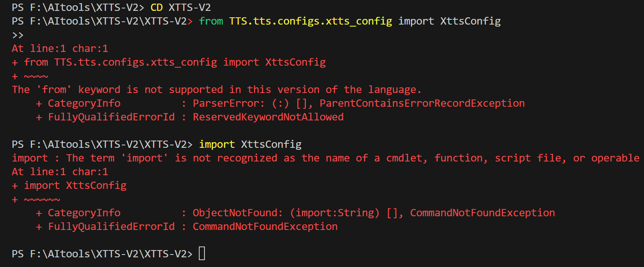Image resolution: width=644 pixels, height=267 pixels.
Task: Click the first 'At line:1 char:1' message
Action: tap(60, 49)
